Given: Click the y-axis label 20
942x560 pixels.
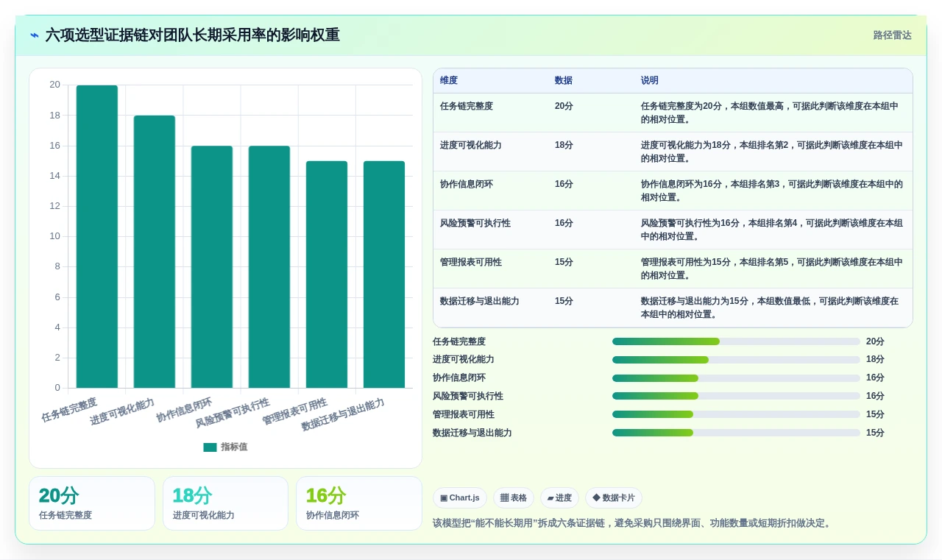Looking at the screenshot, I should coord(55,85).
